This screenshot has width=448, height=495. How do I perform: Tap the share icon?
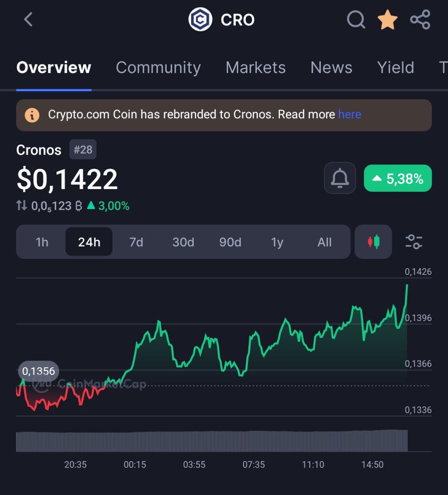pyautogui.click(x=420, y=20)
